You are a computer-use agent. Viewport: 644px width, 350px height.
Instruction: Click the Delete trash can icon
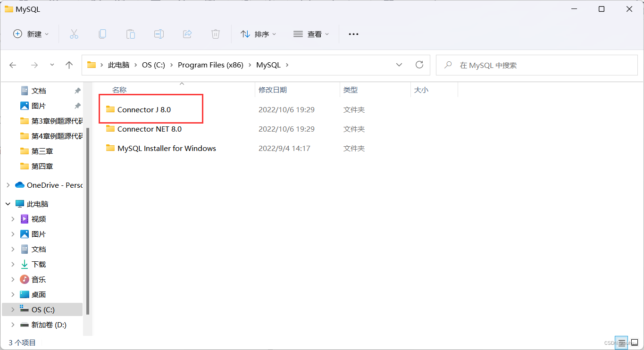(x=216, y=34)
